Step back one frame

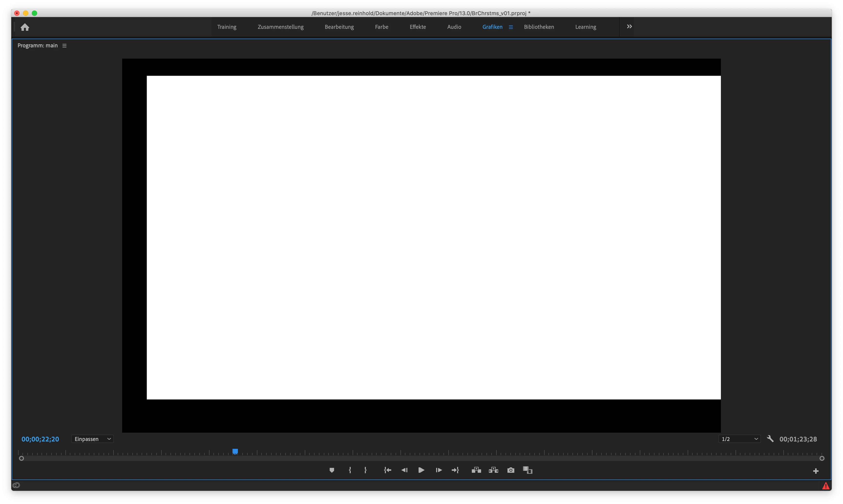click(x=404, y=470)
